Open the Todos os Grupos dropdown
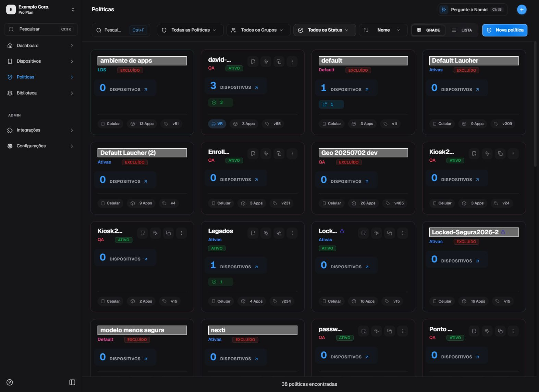The image size is (539, 392). click(x=258, y=30)
